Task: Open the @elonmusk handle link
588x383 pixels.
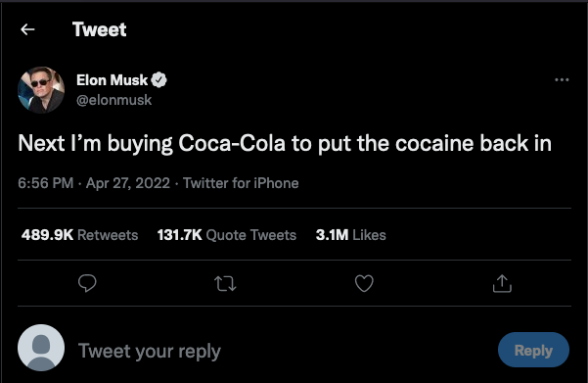Action: click(114, 100)
